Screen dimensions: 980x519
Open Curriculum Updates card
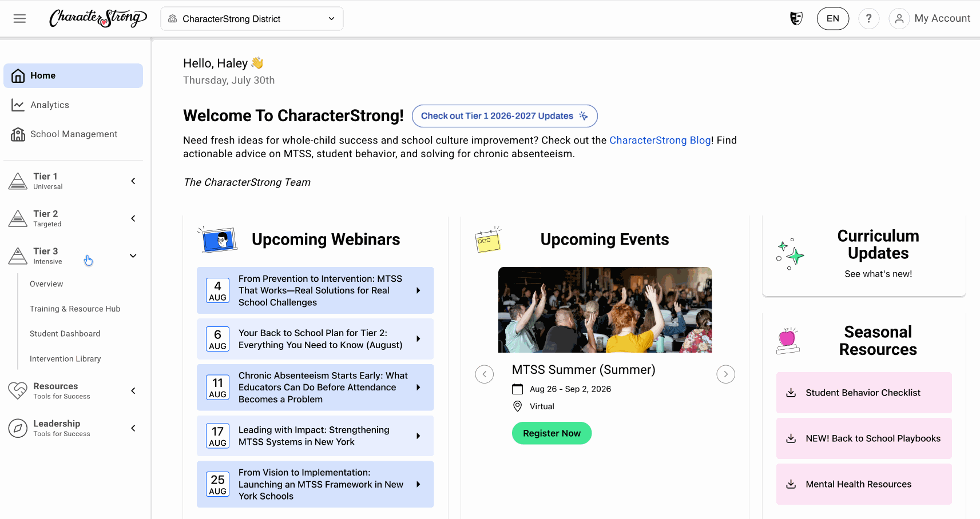pyautogui.click(x=864, y=255)
